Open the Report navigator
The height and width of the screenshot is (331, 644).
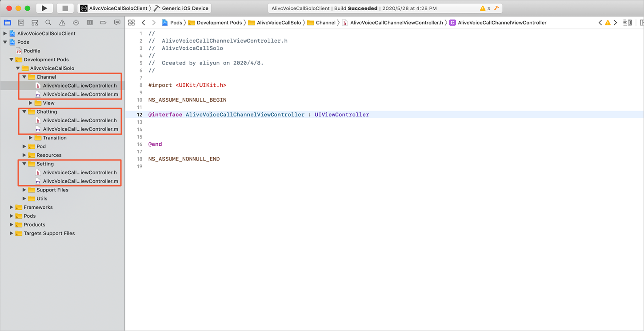tap(117, 23)
